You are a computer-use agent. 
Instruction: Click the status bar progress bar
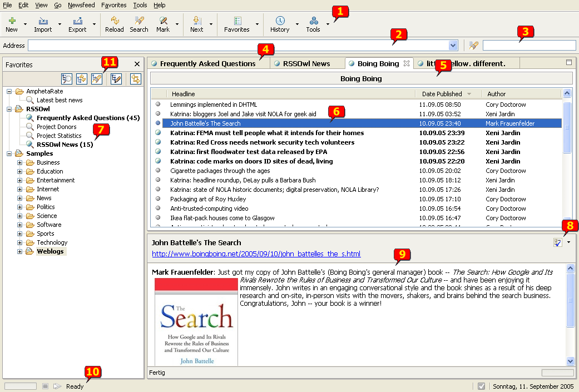[21, 386]
